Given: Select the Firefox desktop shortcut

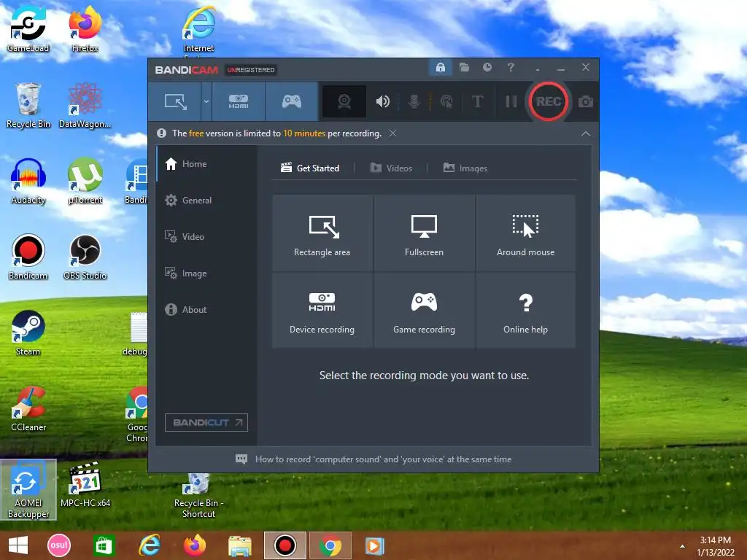Looking at the screenshot, I should (x=85, y=28).
